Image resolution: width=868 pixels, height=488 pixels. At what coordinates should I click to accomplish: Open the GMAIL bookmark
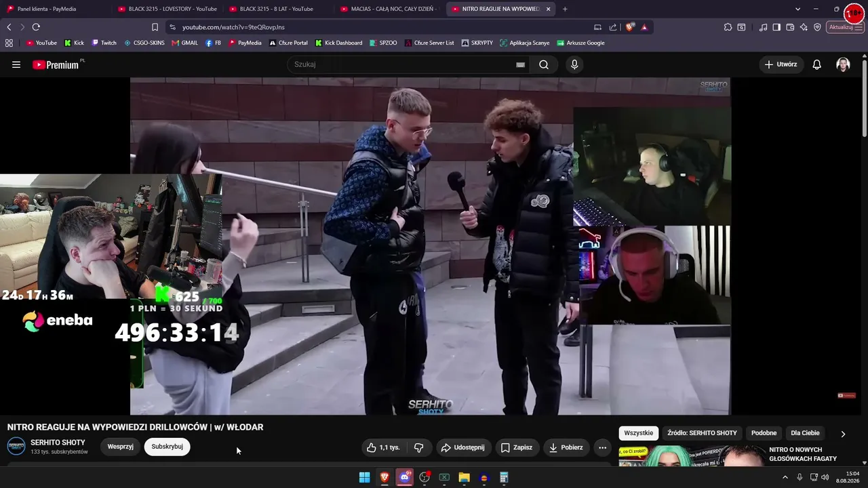coord(184,43)
